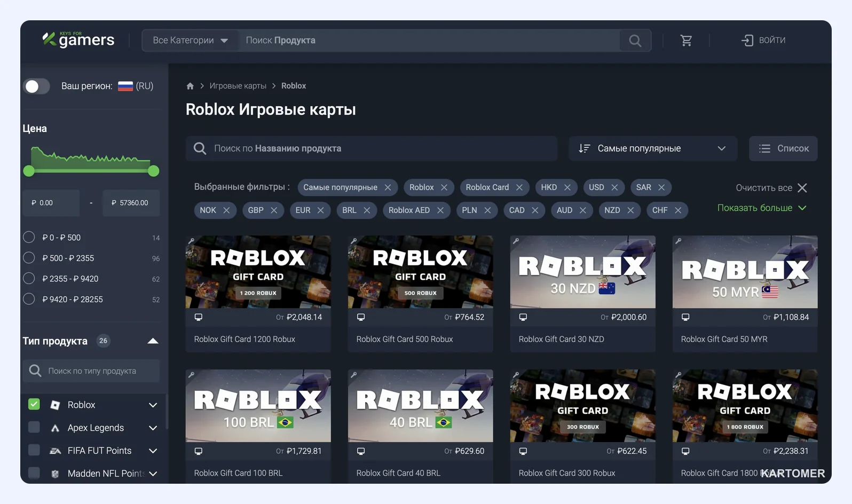Select price range ₽ 0 - ₽ 500
This screenshot has width=852, height=504.
[x=29, y=237]
